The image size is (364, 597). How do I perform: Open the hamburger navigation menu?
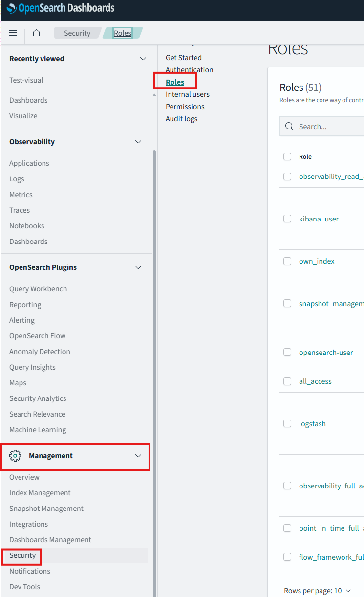pos(13,33)
